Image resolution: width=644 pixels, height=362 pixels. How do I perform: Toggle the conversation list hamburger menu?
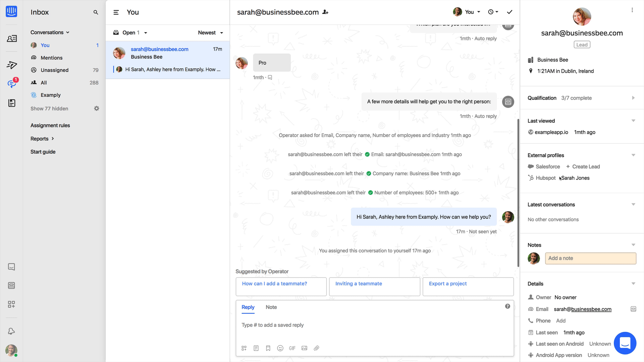[x=116, y=12]
